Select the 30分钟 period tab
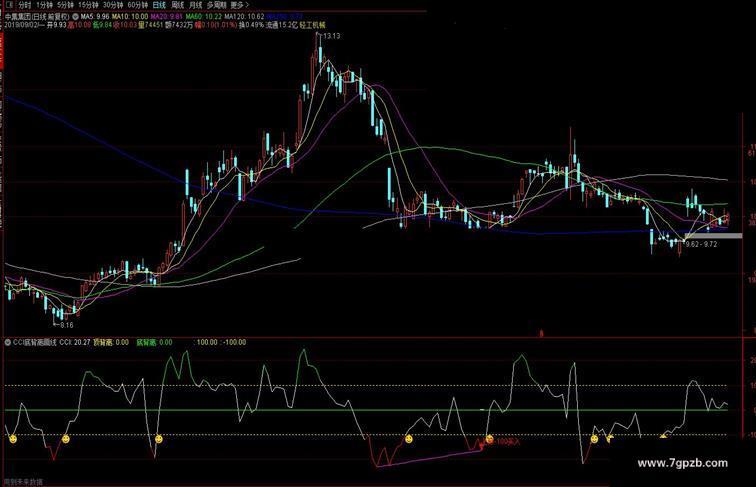Screen dimensions: 756x487 click(x=113, y=5)
